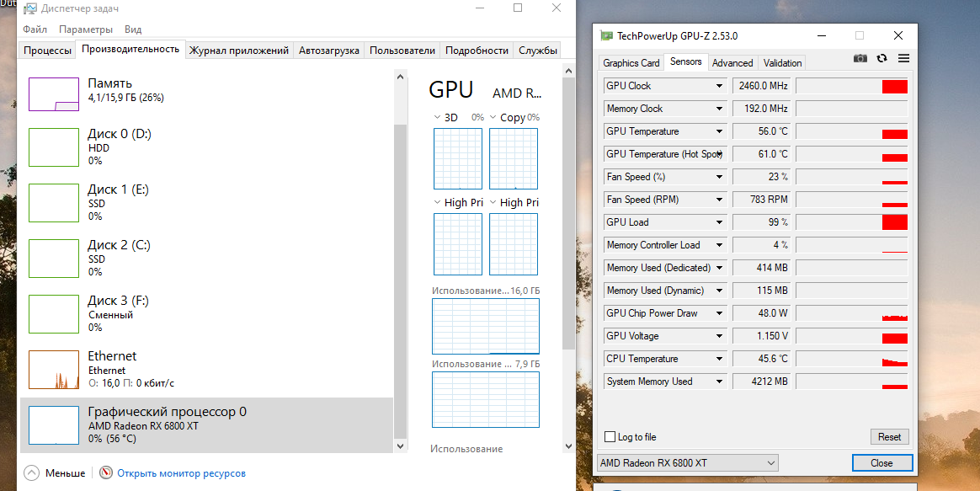Open the Параметры menu
Image resolution: width=980 pixels, height=491 pixels.
click(x=86, y=29)
